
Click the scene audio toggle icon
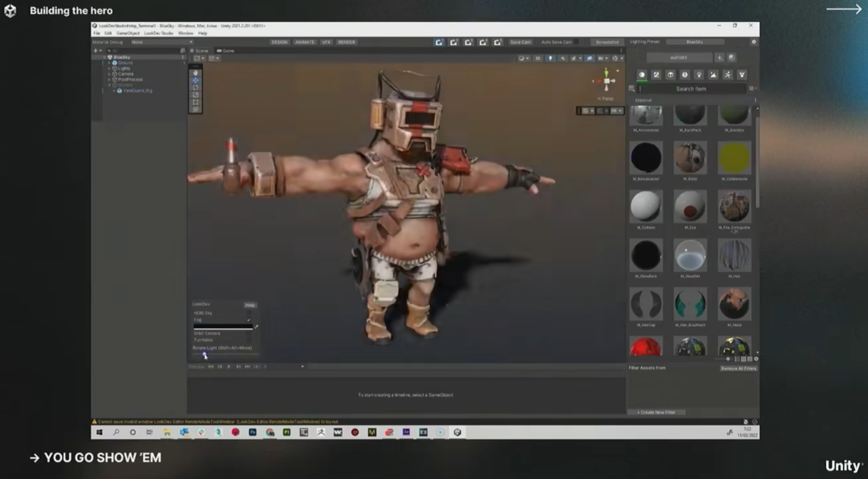pyautogui.click(x=563, y=58)
